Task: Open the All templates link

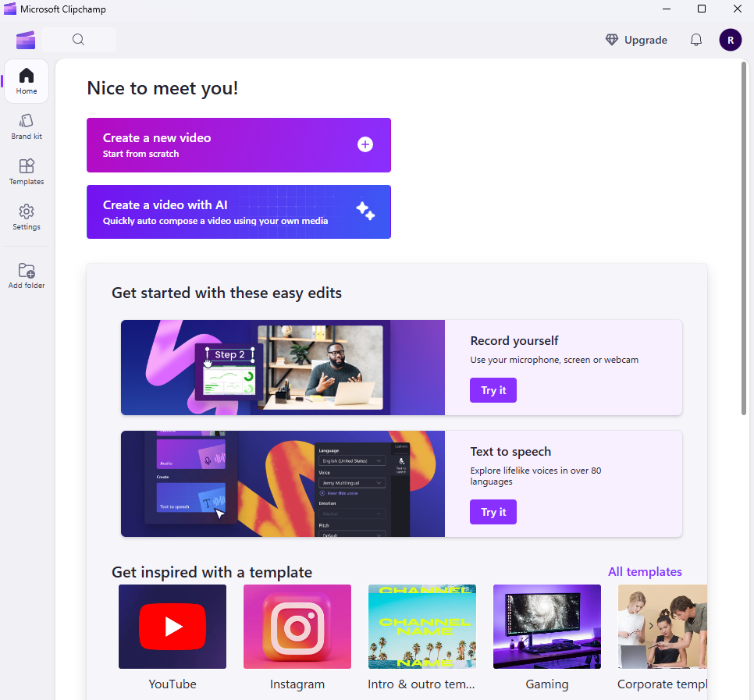Action: click(x=645, y=572)
